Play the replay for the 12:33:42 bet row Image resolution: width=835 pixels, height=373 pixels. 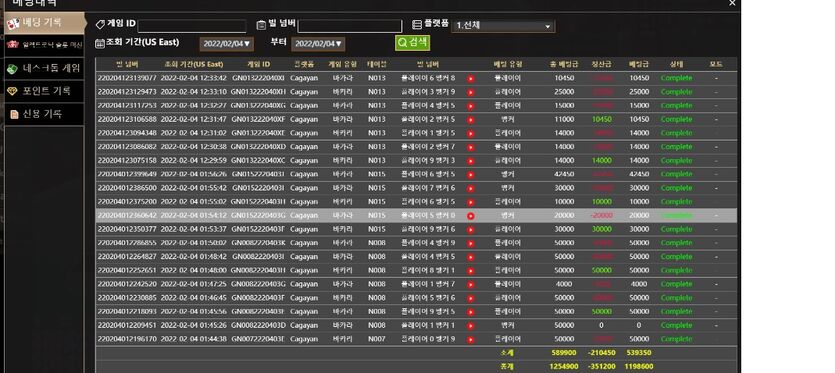click(x=471, y=78)
